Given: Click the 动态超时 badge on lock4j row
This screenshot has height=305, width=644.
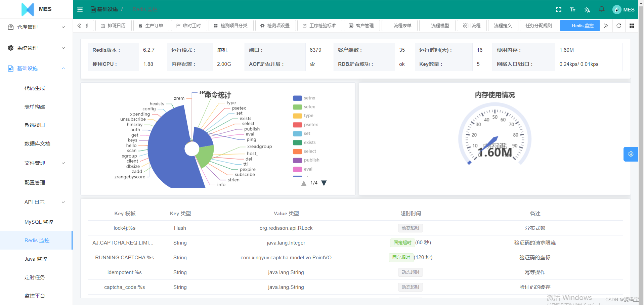Looking at the screenshot, I should click(410, 228).
